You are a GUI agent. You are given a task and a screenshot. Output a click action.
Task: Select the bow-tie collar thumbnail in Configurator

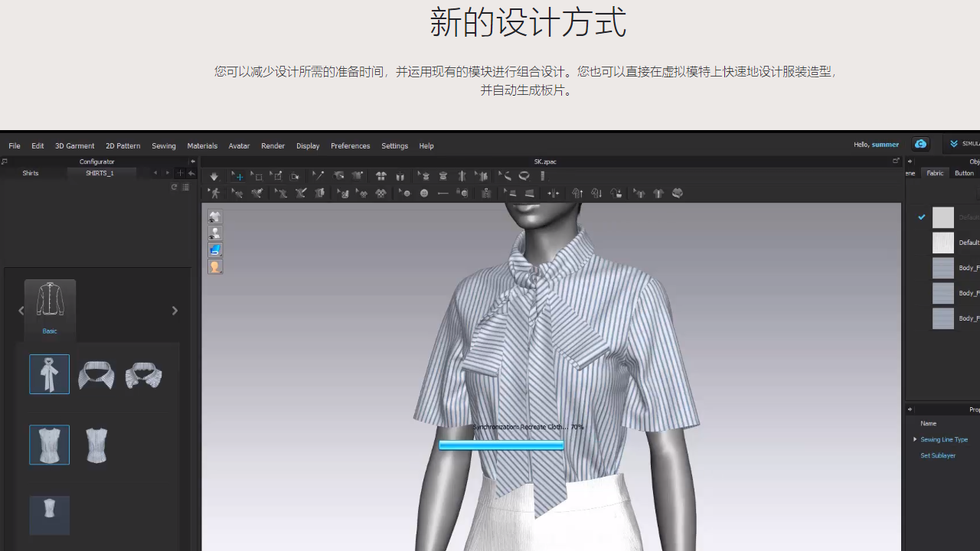tap(49, 374)
